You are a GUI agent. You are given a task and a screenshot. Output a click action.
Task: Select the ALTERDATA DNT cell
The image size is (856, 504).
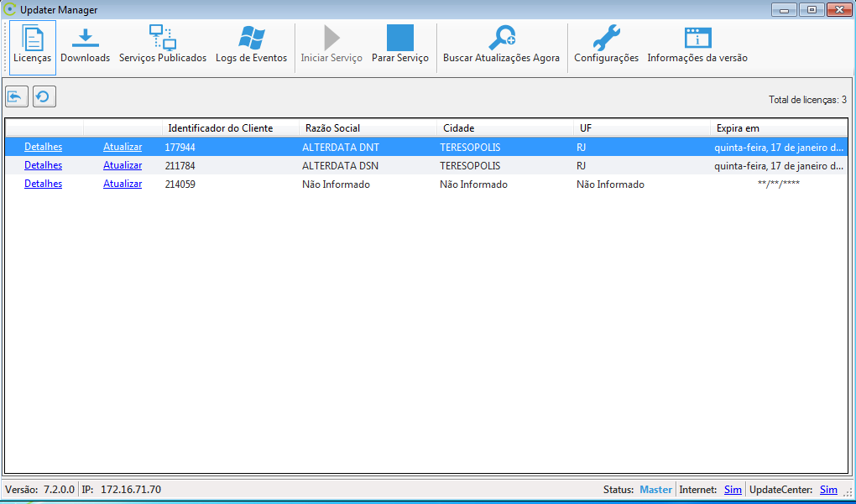pyautogui.click(x=340, y=148)
